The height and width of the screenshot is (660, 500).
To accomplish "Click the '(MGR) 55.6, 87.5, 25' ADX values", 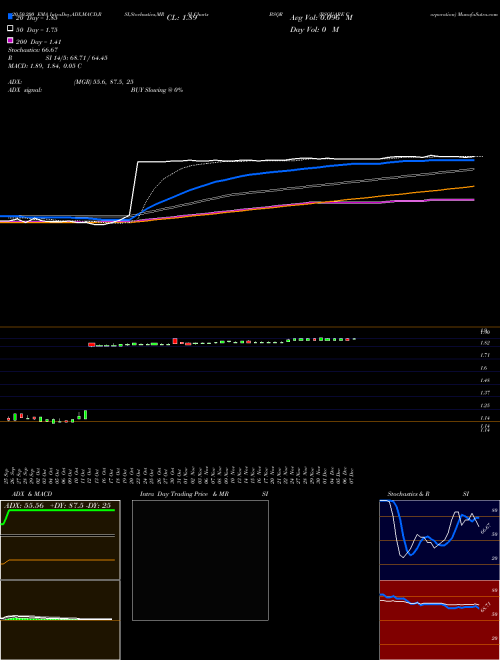I will point(104,82).
